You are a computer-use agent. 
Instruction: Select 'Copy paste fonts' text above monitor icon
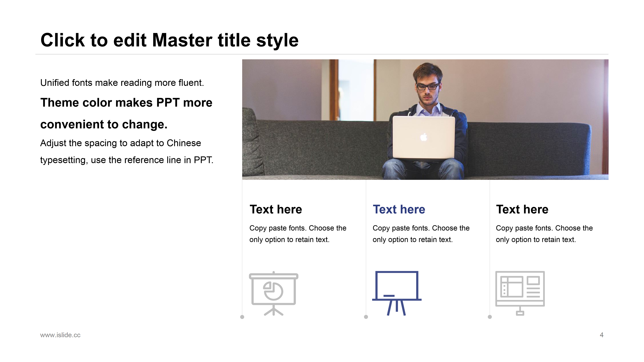tap(544, 234)
